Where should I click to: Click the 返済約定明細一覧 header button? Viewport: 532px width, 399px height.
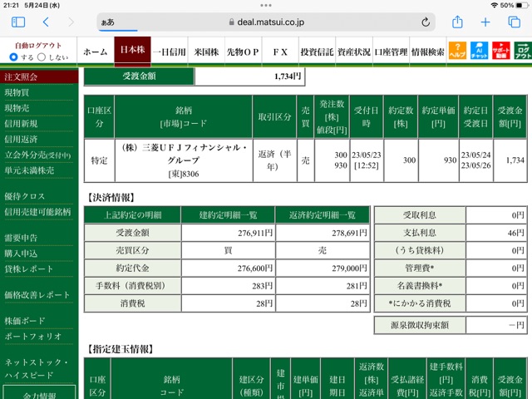click(x=323, y=215)
